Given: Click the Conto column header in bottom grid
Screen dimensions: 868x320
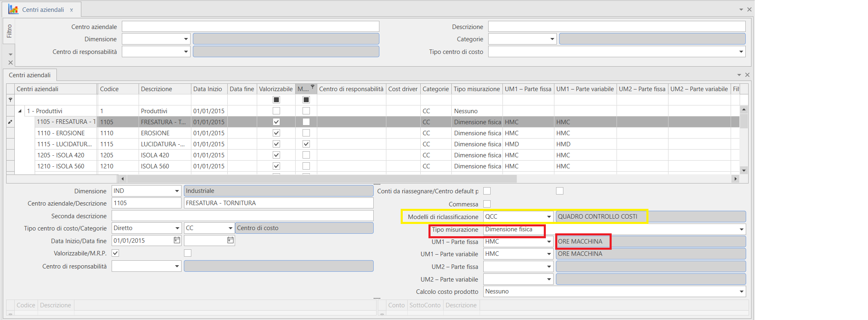Looking at the screenshot, I should click(396, 305).
